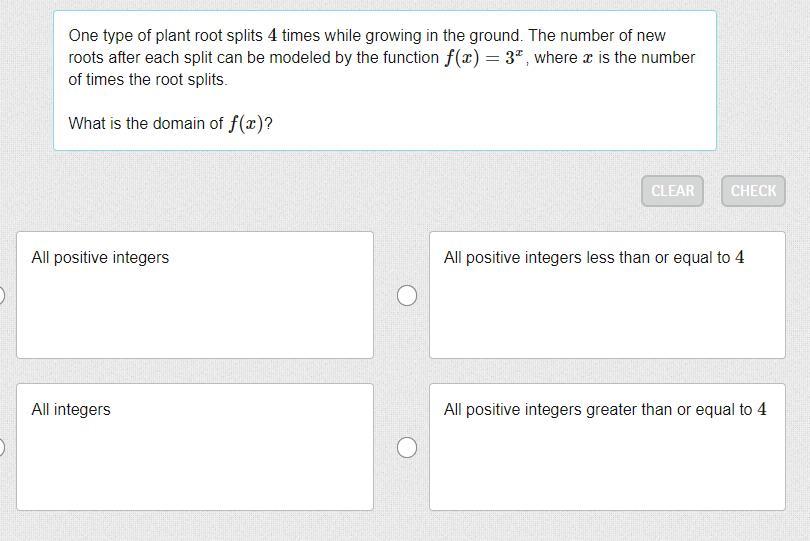Select radio button for 'greater than or equal to 4'

point(407,447)
